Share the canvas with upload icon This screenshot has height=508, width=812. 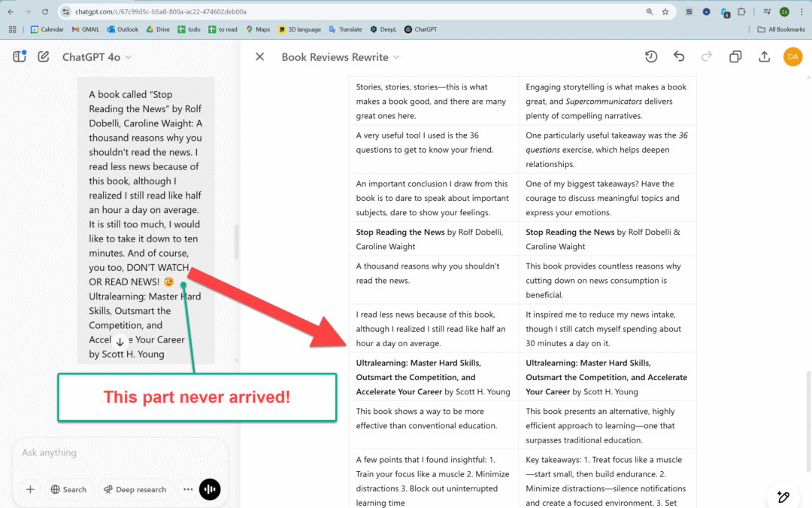coord(764,57)
